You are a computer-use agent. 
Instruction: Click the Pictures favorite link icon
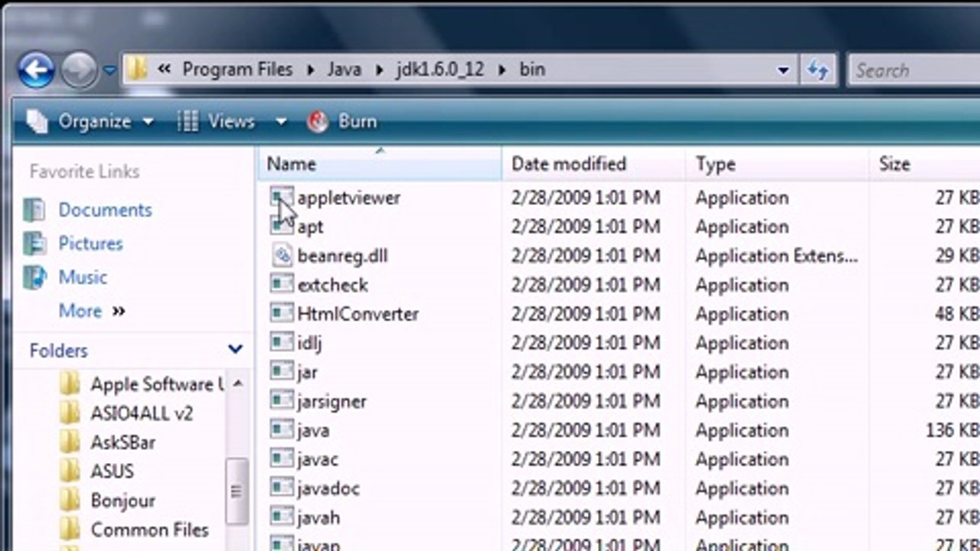click(x=34, y=243)
